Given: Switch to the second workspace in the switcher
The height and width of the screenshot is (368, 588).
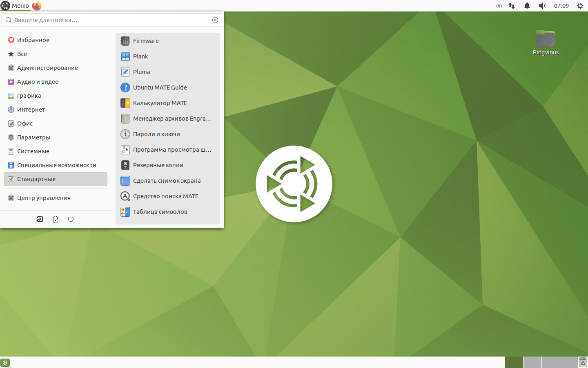Looking at the screenshot, I should tap(532, 362).
